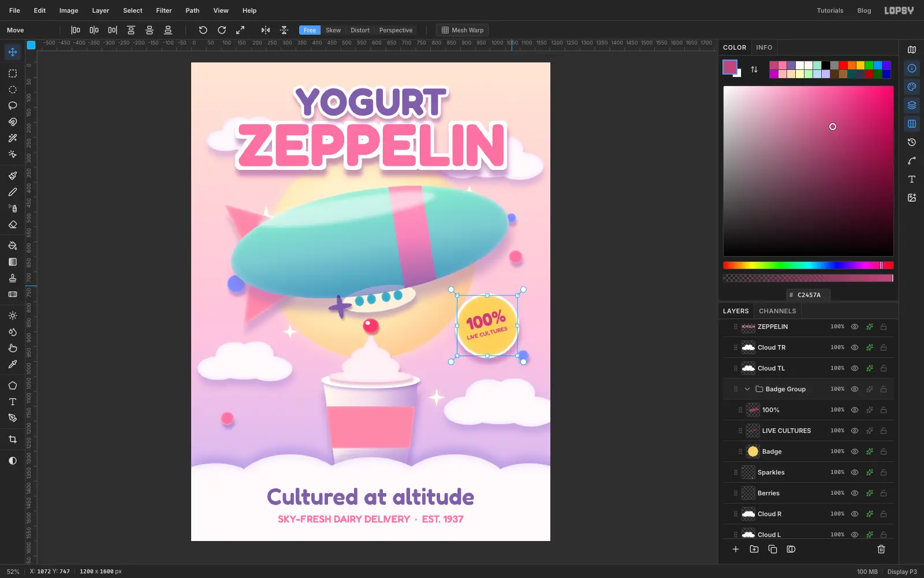Collapse the Badge Group folder

tap(747, 389)
